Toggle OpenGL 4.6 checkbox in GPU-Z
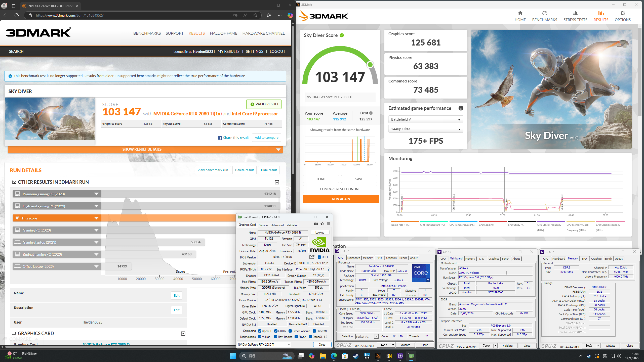The image size is (644, 362). click(x=310, y=337)
